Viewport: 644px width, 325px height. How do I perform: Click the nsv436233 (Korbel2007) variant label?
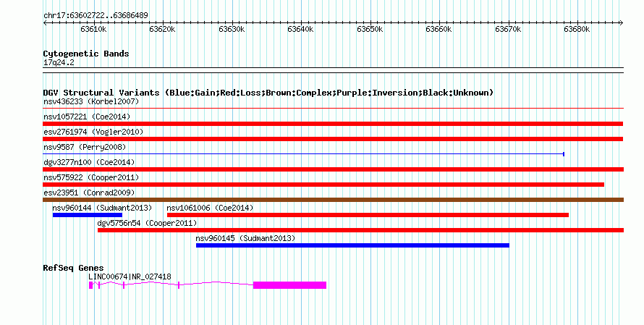(x=91, y=101)
